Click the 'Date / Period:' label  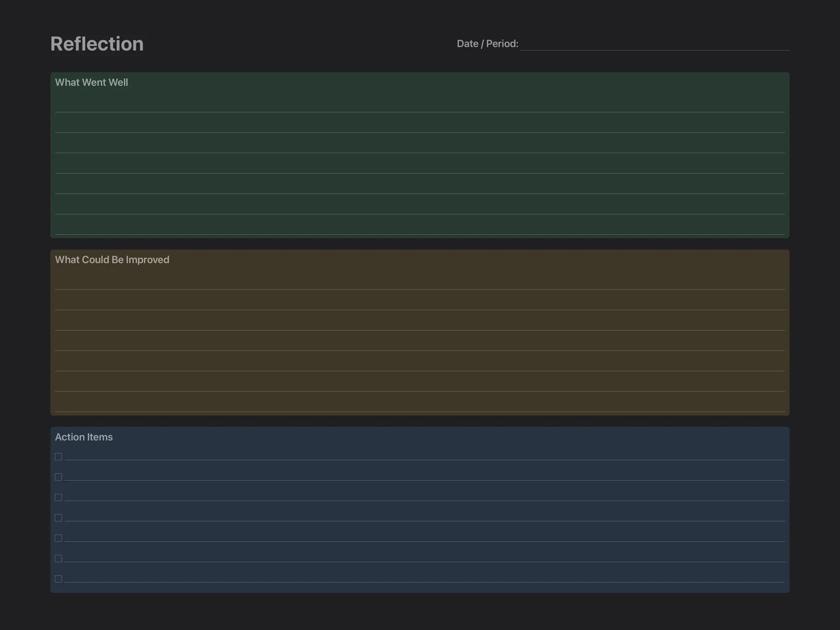click(487, 44)
